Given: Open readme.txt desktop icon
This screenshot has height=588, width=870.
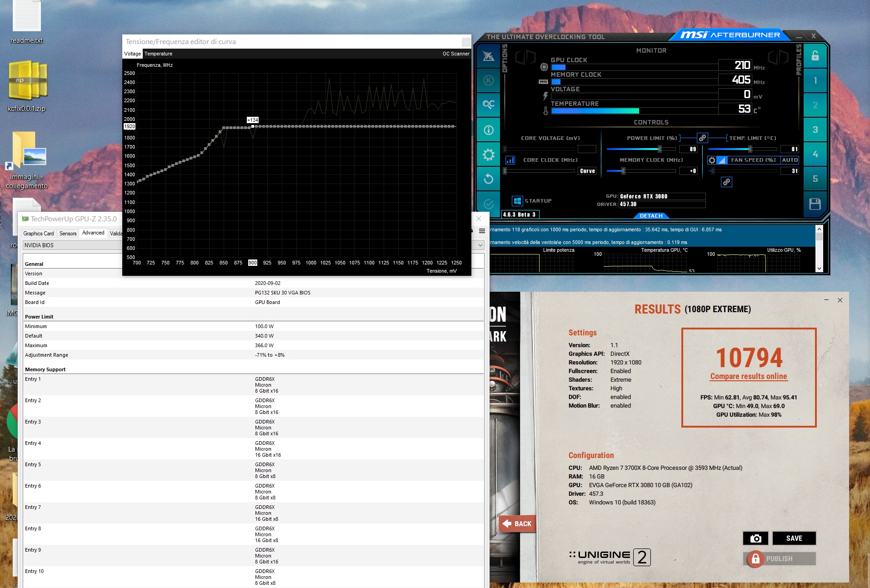Looking at the screenshot, I should click(27, 23).
